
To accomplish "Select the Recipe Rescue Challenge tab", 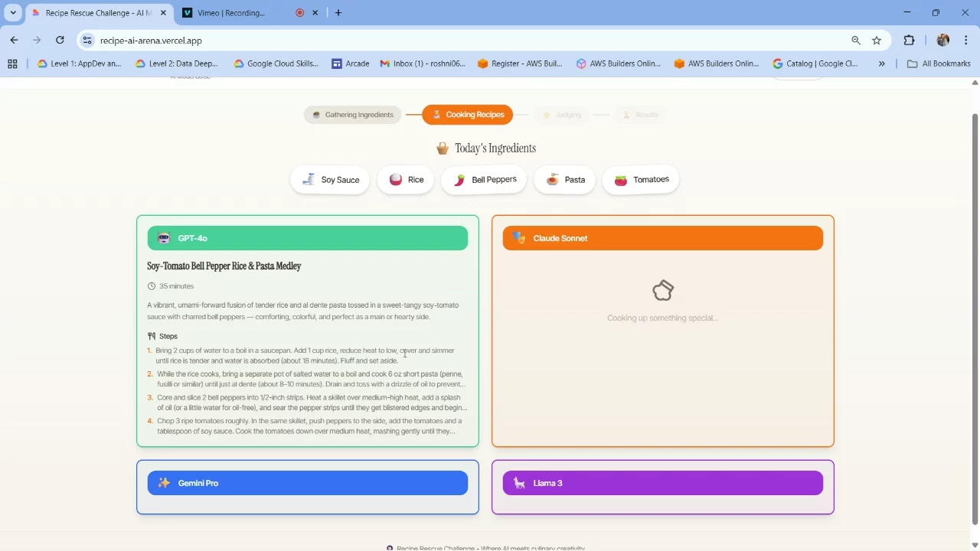I will 100,13.
